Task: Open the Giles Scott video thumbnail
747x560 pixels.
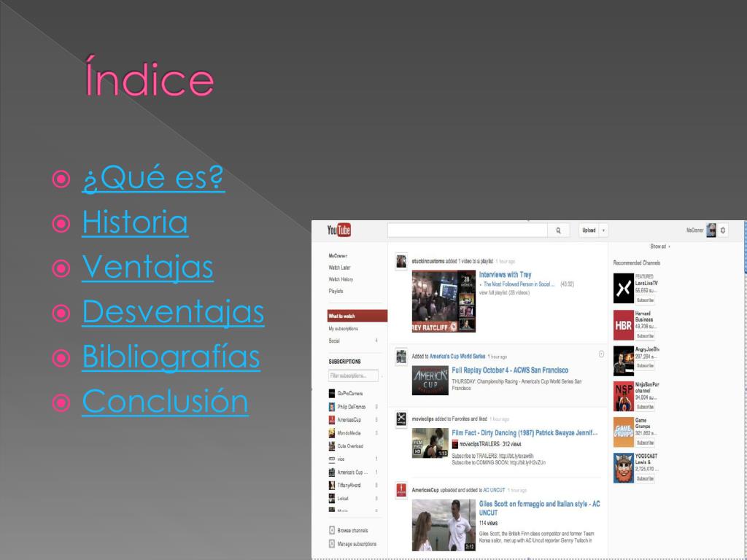Action: point(444,525)
